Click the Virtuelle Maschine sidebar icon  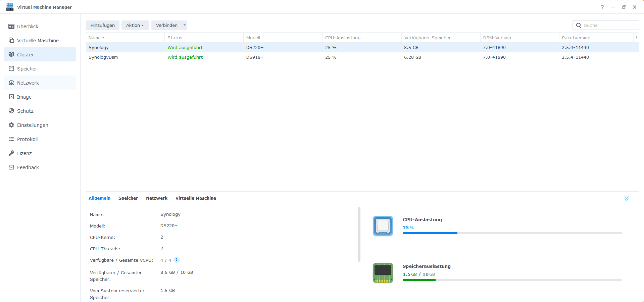click(x=11, y=40)
